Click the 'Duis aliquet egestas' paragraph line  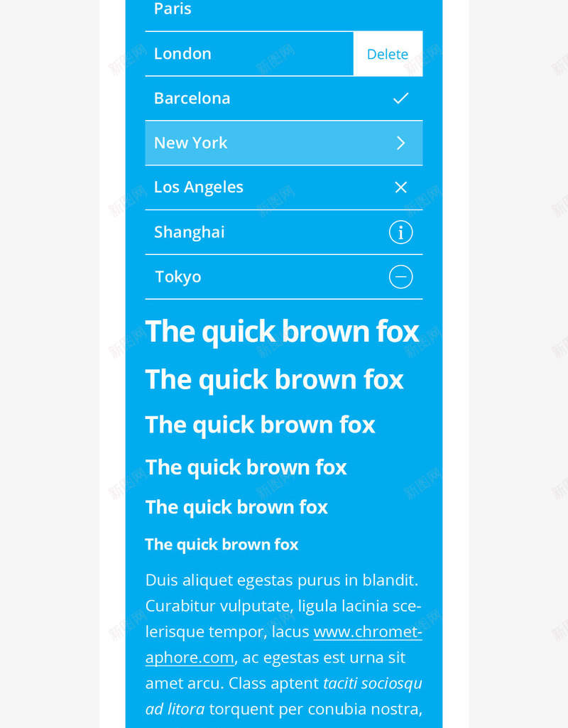click(282, 580)
